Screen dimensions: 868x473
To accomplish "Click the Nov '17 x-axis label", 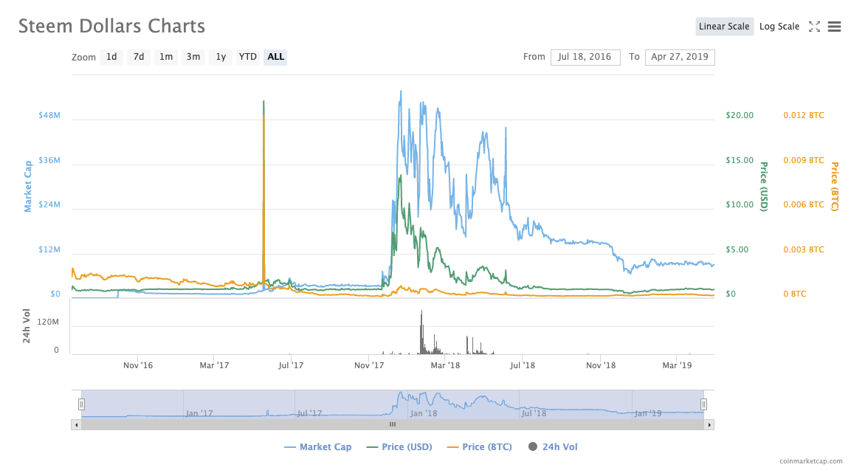I will (369, 365).
